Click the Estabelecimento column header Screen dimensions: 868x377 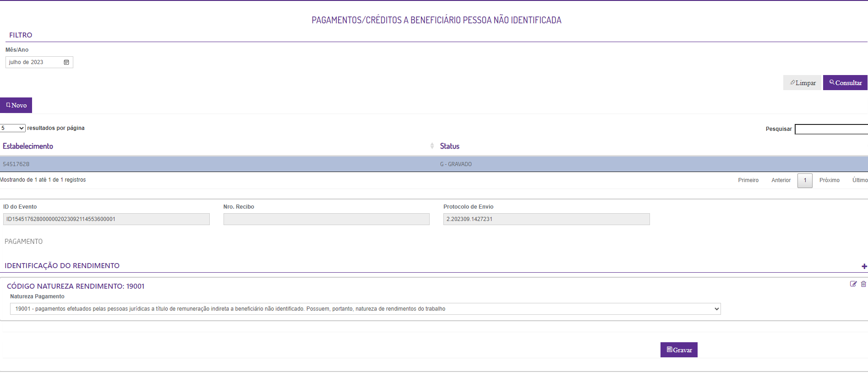[x=28, y=146]
